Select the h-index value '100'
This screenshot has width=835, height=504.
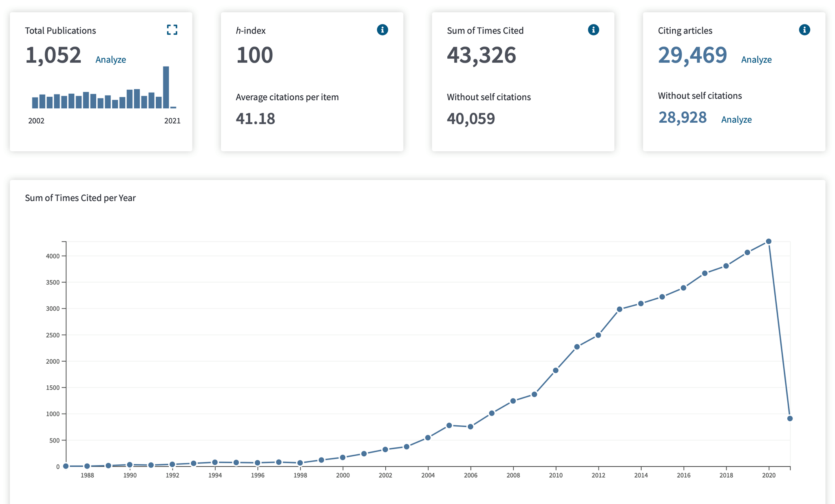tap(254, 55)
